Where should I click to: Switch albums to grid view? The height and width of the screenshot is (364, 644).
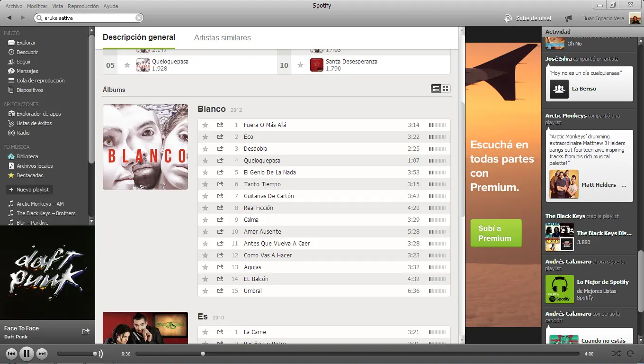pyautogui.click(x=446, y=89)
